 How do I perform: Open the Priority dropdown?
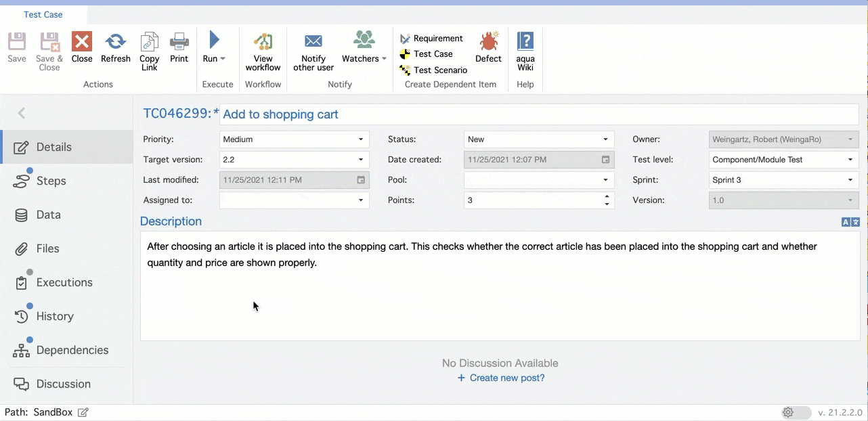pyautogui.click(x=360, y=139)
